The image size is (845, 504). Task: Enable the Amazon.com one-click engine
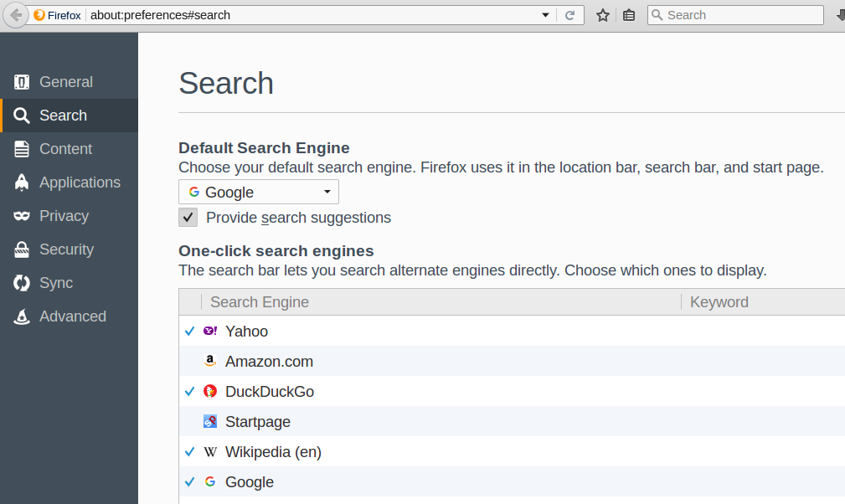point(190,362)
